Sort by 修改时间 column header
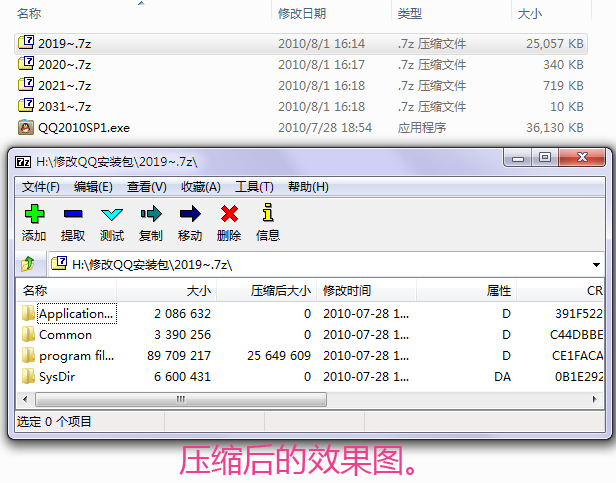616x483 pixels. pos(366,290)
